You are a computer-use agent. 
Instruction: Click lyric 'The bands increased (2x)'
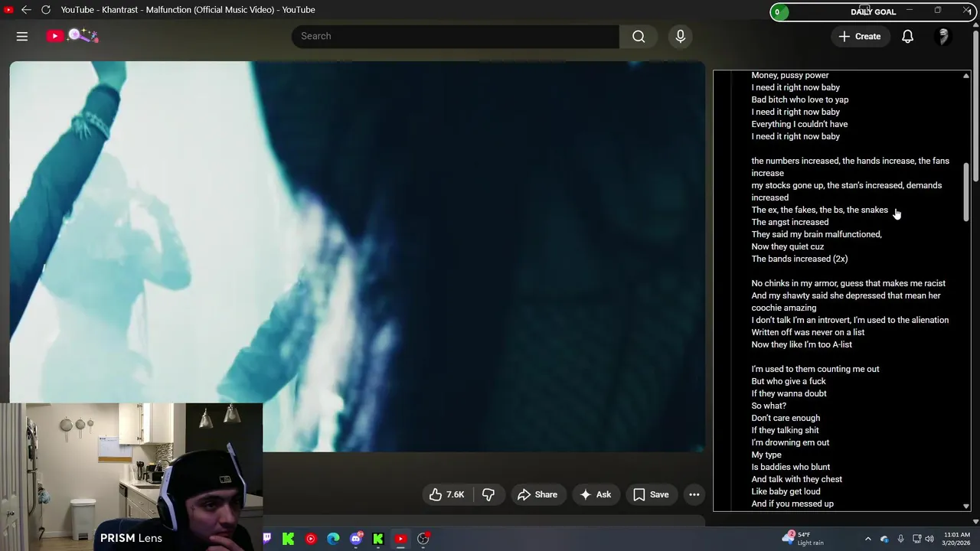[799, 259]
